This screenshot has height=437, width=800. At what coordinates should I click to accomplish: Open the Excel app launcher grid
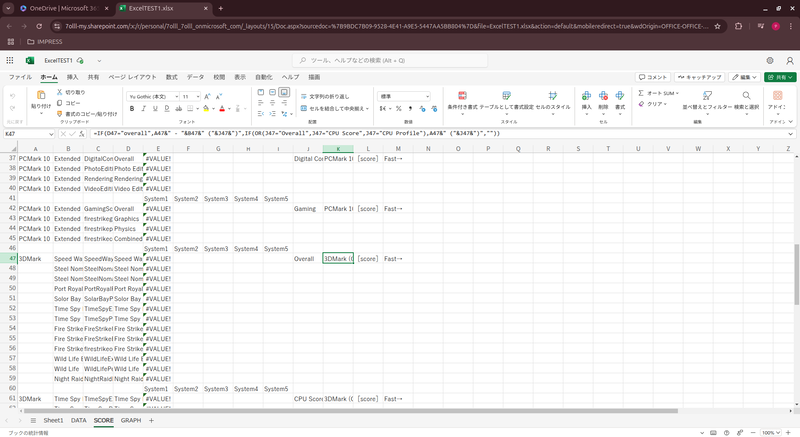[x=10, y=60]
